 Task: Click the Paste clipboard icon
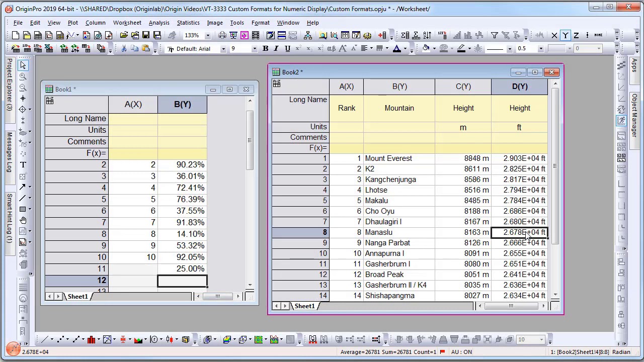146,49
